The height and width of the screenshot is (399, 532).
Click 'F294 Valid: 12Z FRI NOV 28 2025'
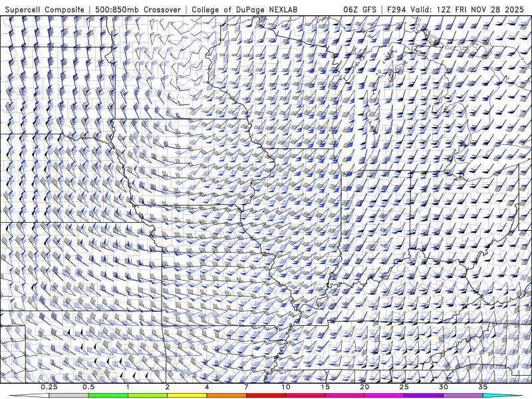pyautogui.click(x=456, y=10)
